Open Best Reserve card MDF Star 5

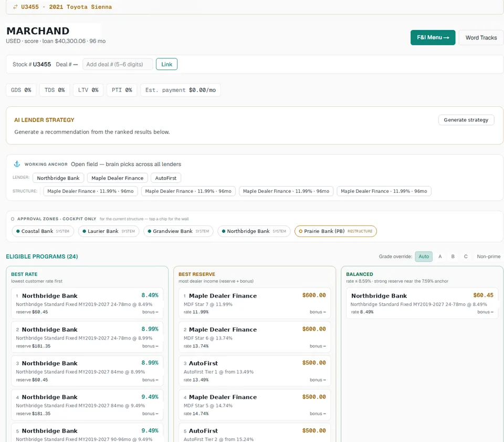[x=255, y=405]
